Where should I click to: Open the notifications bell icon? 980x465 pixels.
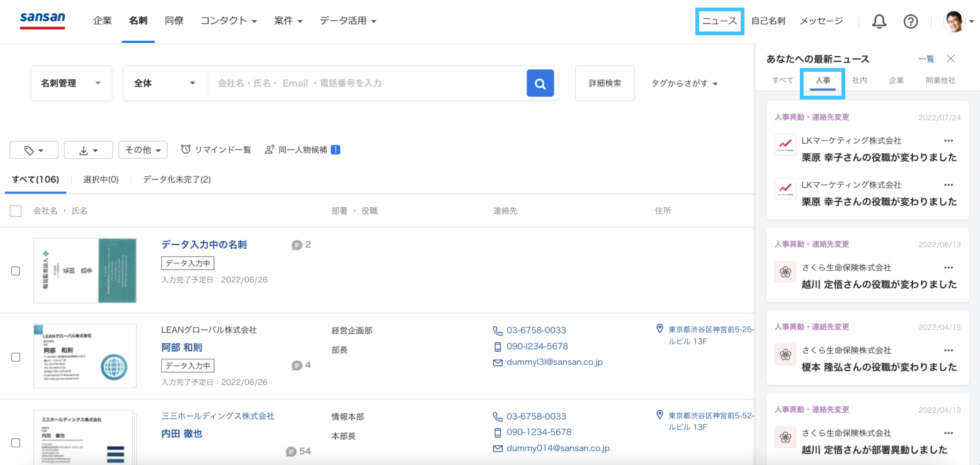point(879,21)
